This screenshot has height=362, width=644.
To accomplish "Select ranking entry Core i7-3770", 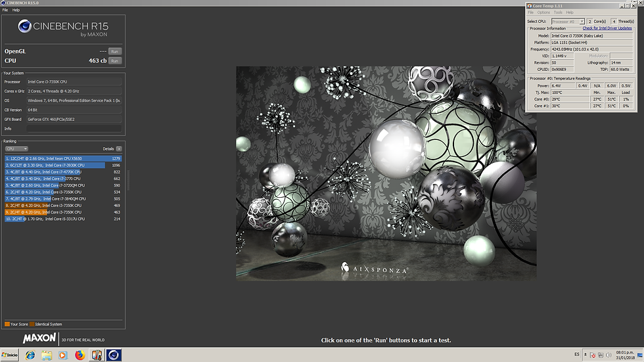I will click(x=63, y=179).
